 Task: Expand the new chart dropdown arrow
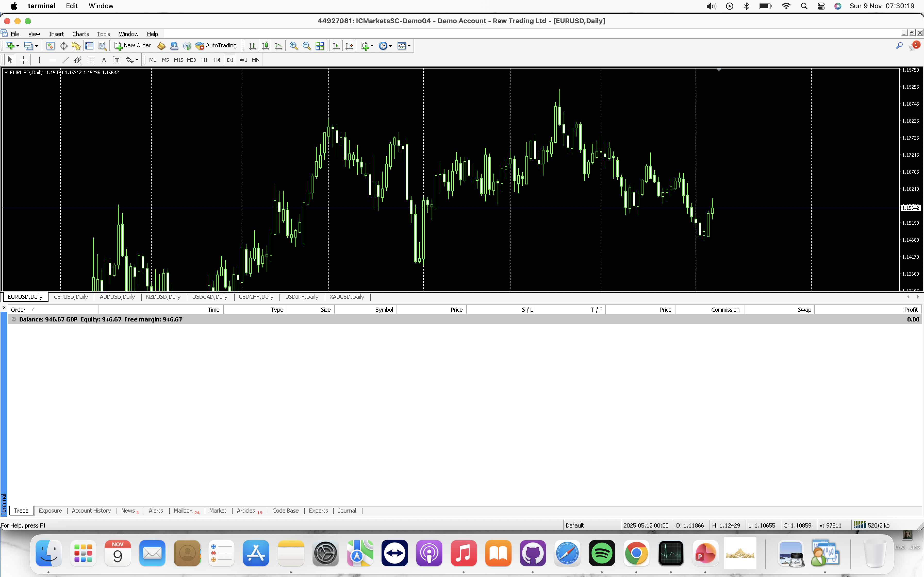coord(18,46)
